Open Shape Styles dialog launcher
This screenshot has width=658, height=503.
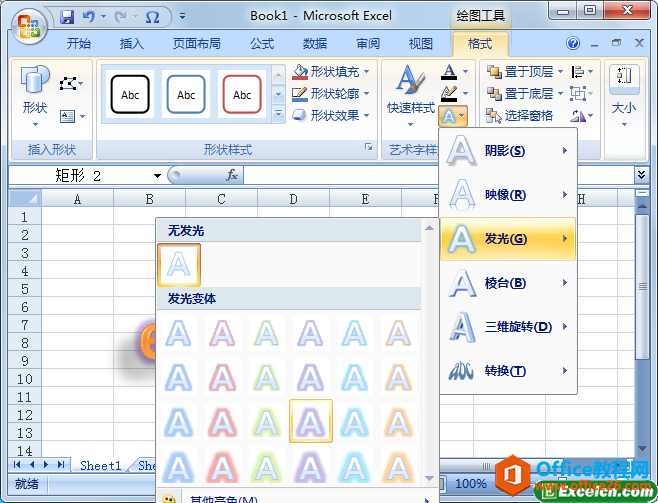pyautogui.click(x=368, y=146)
